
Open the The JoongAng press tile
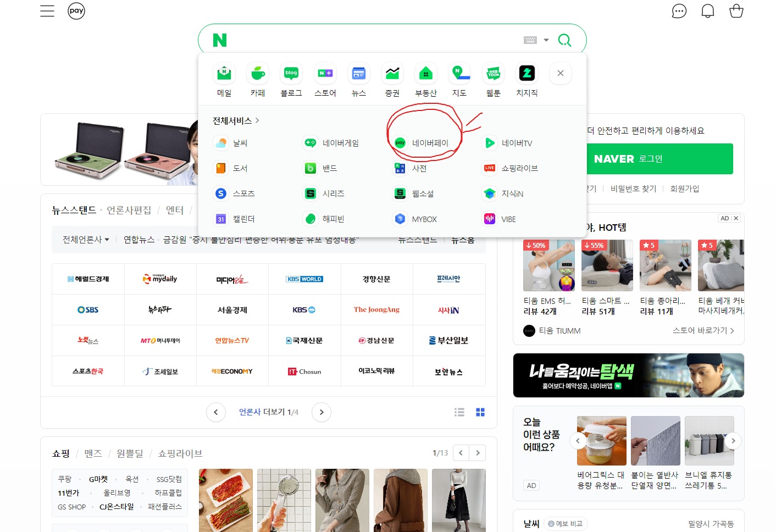click(x=377, y=309)
